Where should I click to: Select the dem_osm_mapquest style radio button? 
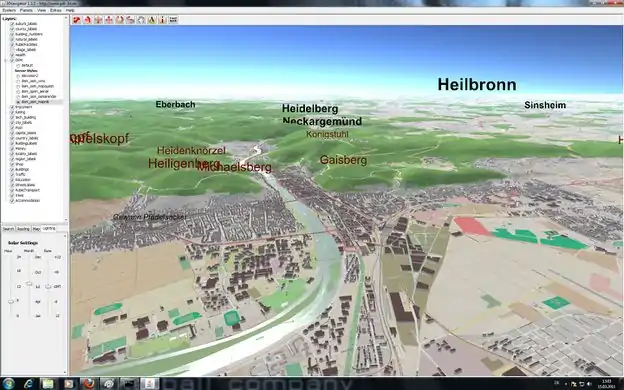18,86
